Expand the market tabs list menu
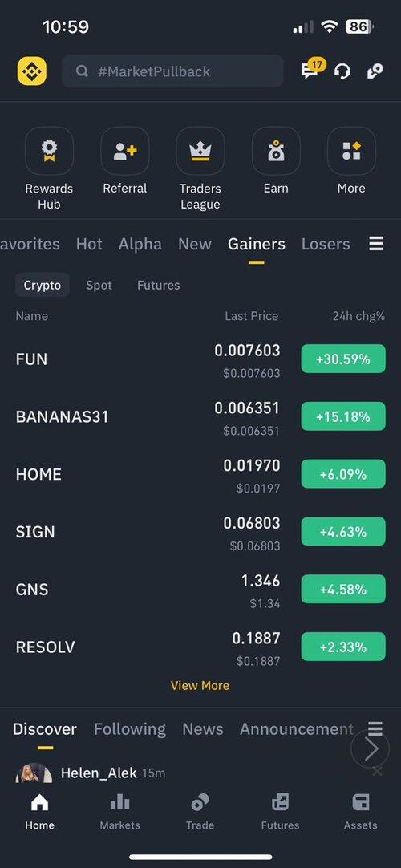This screenshot has width=401, height=868. pyautogui.click(x=376, y=244)
